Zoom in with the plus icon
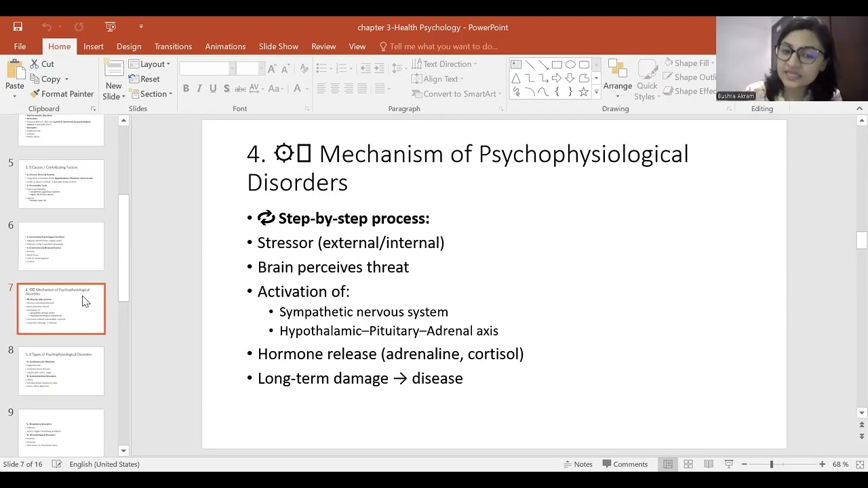868x488 pixels. click(x=822, y=464)
